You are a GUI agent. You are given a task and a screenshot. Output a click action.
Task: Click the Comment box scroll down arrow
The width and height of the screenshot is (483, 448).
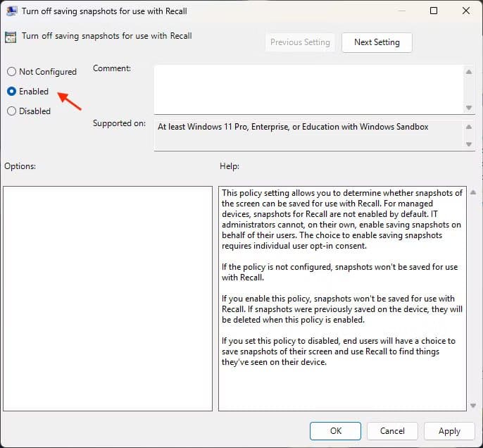[x=469, y=108]
